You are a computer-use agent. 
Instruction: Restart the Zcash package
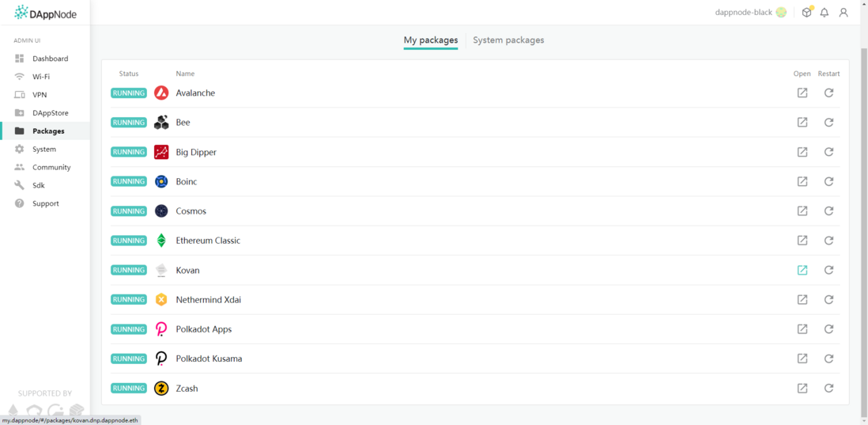[828, 388]
